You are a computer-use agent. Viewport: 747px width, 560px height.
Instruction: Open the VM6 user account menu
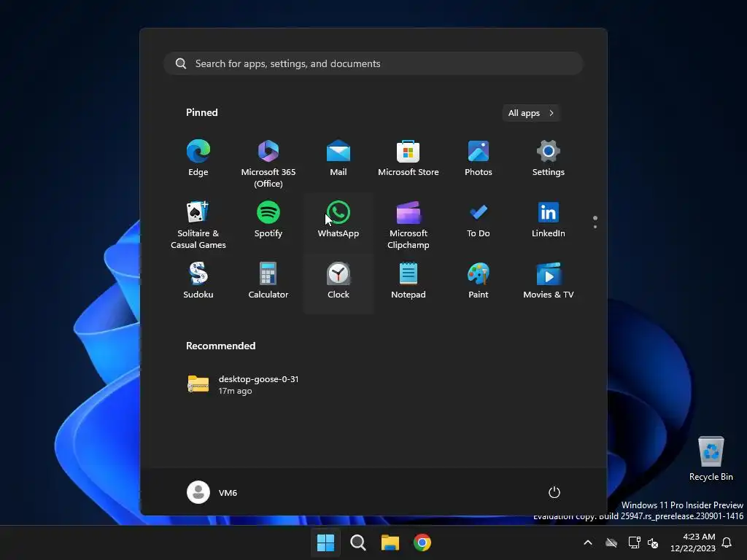212,492
